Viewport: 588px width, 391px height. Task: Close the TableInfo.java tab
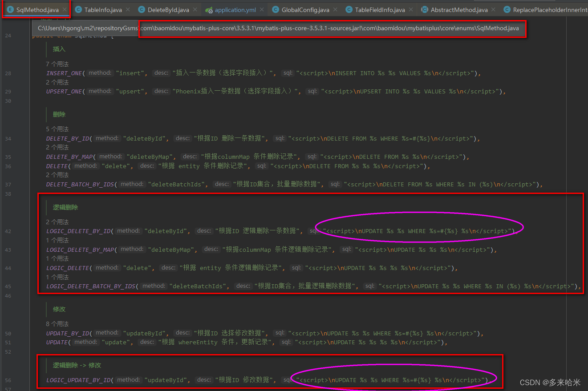(x=128, y=10)
